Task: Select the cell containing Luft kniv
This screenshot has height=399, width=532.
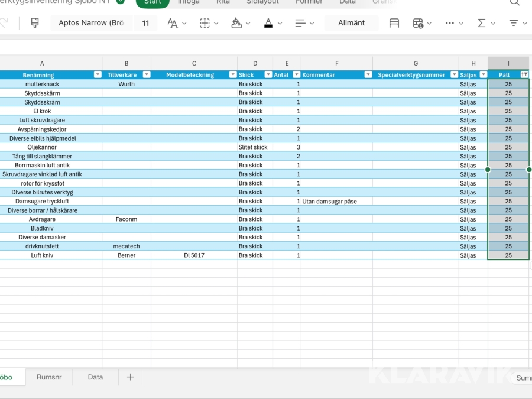Action: (42, 255)
